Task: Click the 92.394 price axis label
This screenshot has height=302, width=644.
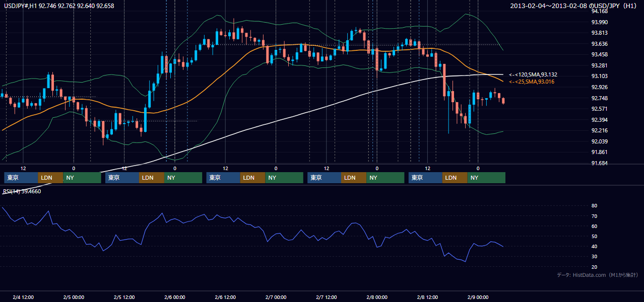Action: 599,120
